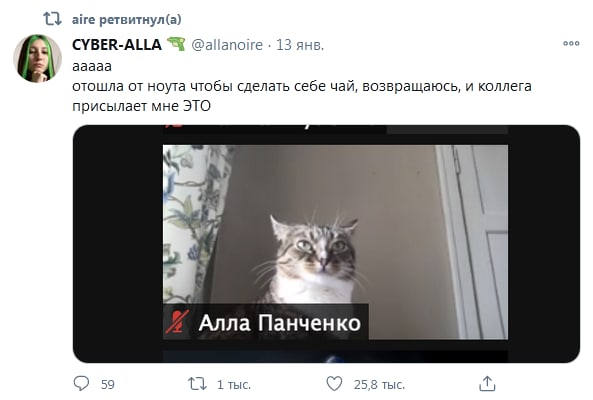This screenshot has width=593, height=400.
Task: Click the green water gun emoji by the name
Action: (176, 44)
